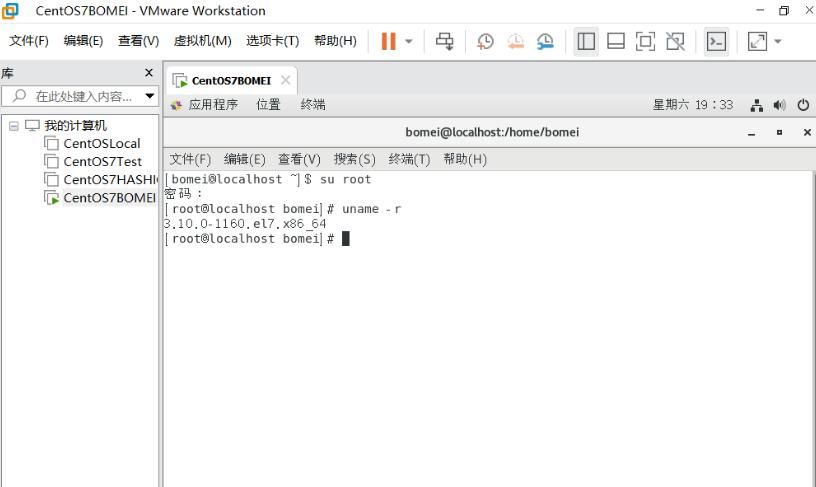
Task: Click the volume speaker icon
Action: tap(779, 106)
